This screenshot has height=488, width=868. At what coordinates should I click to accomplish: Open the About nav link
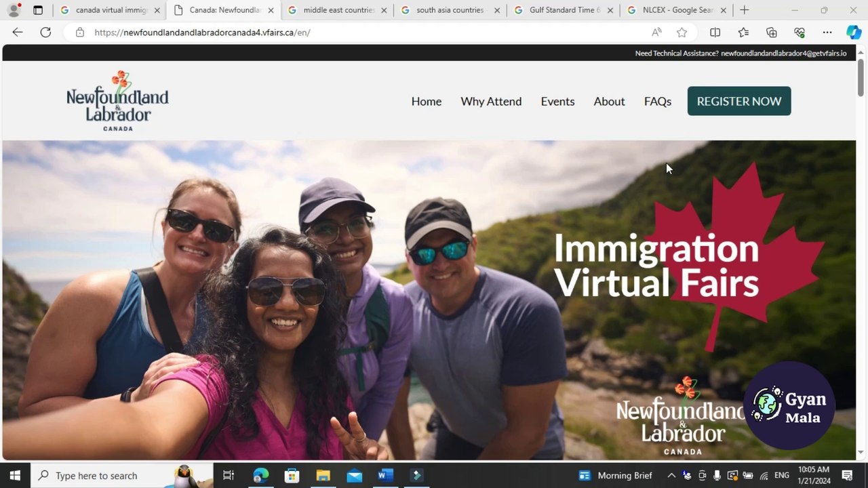coord(609,101)
